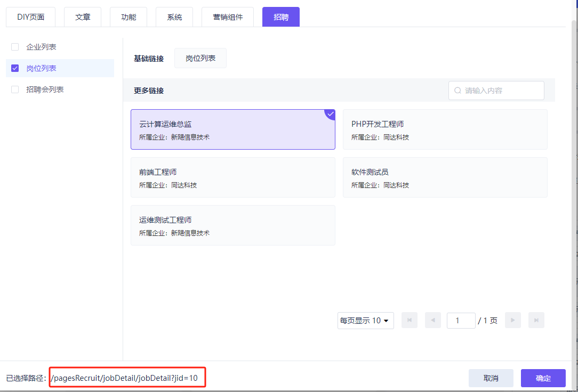
Task: Uncheck the 岗位列表 checkbox
Action: point(15,68)
